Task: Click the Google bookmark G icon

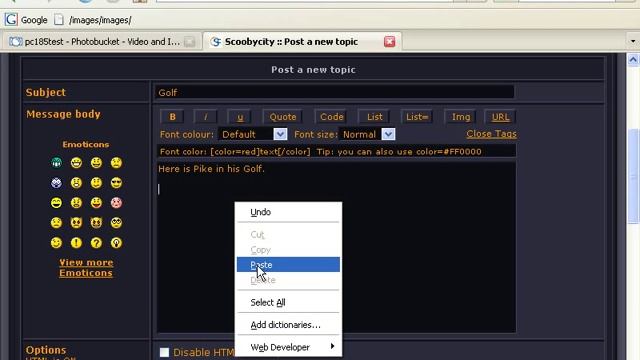Action: tap(11, 19)
